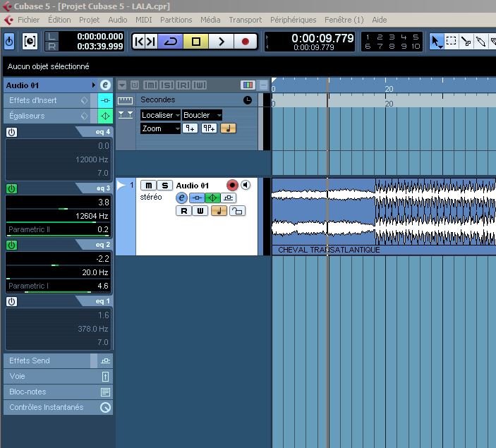The width and height of the screenshot is (496, 448).
Task: Enable Write automation on Audio 01
Action: tap(200, 211)
